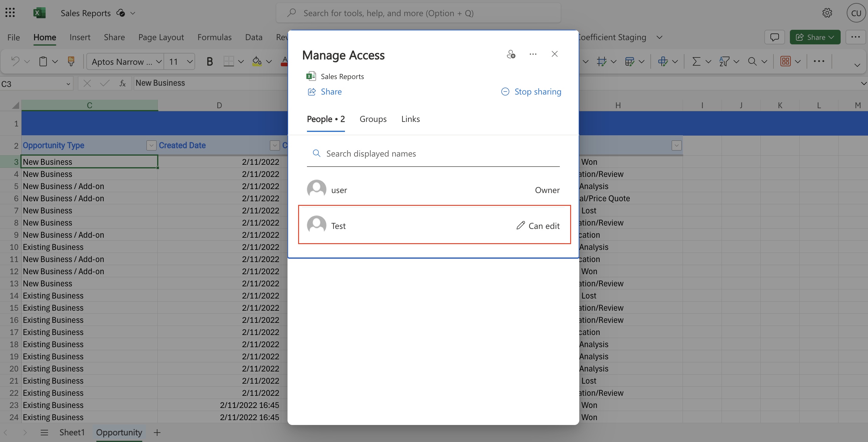
Task: Click the Fill Color bucket icon
Action: point(257,61)
